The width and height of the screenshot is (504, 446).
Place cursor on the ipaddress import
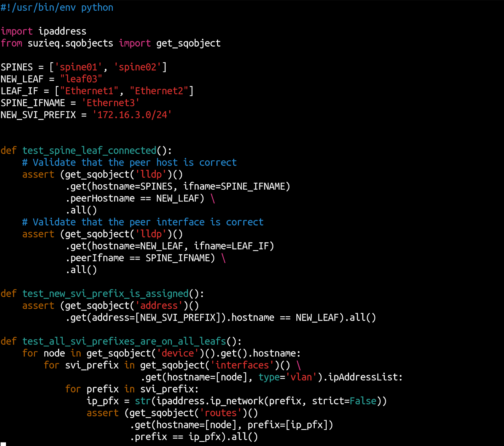[x=62, y=31]
